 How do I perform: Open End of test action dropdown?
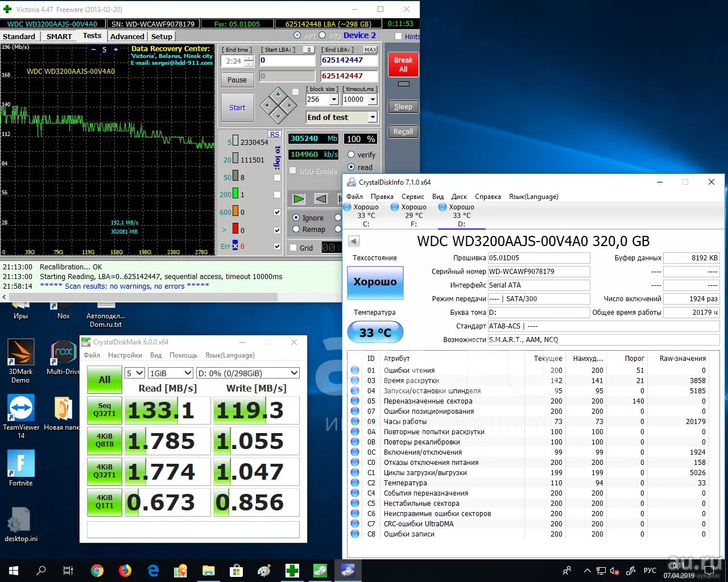pos(373,118)
